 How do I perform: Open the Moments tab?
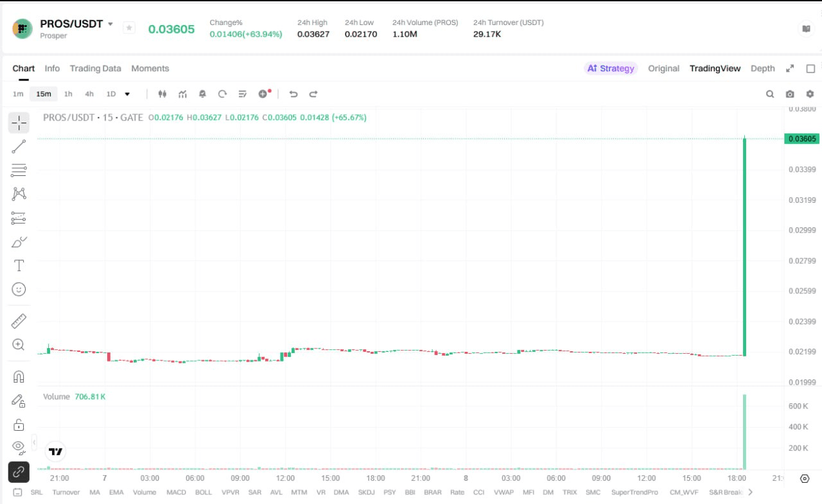pyautogui.click(x=150, y=68)
